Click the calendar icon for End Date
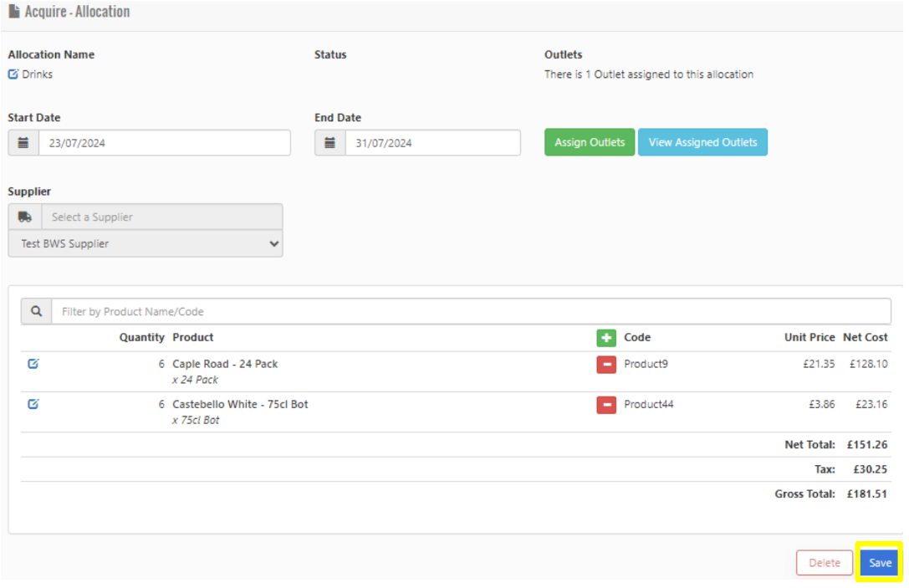This screenshot has width=909, height=588. point(330,143)
